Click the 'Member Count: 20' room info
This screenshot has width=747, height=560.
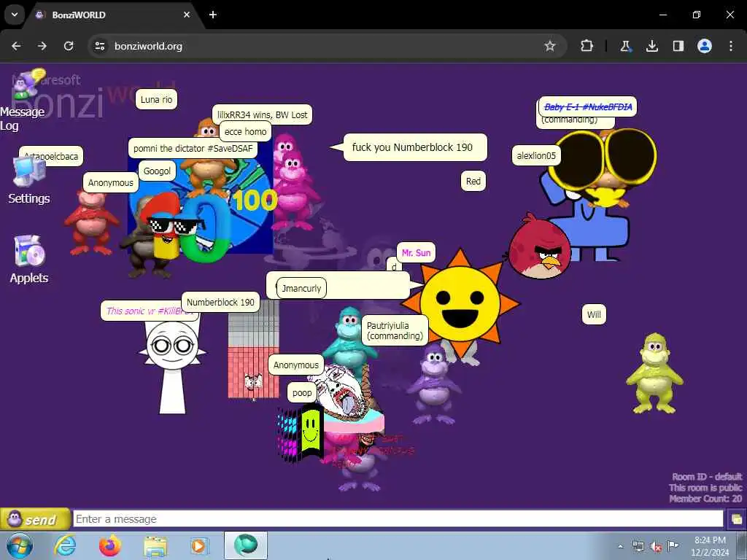tap(705, 499)
